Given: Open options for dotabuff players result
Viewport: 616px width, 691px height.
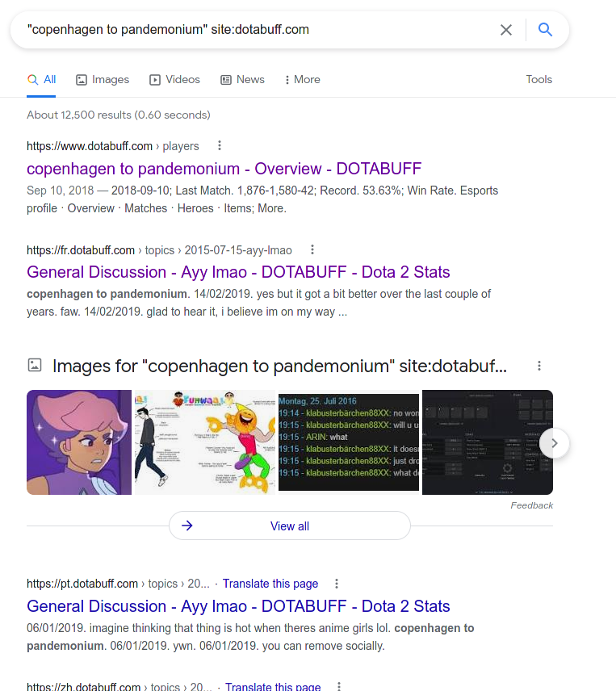Looking at the screenshot, I should point(220,145).
